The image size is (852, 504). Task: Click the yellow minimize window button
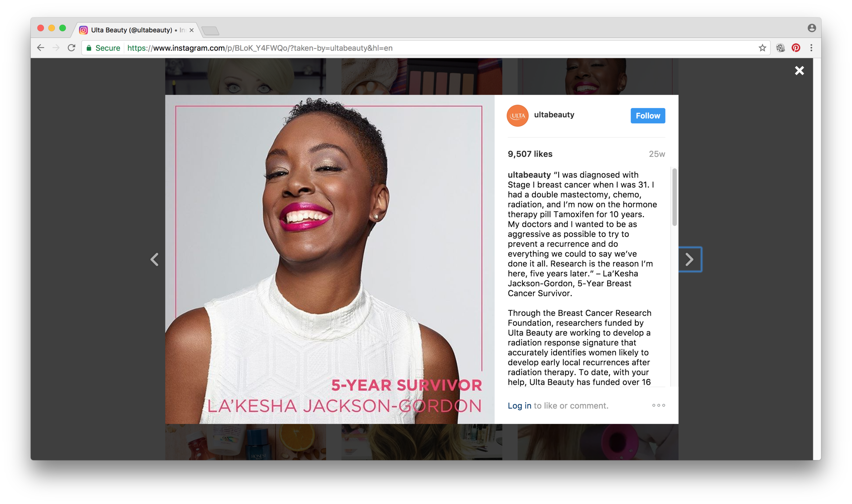[51, 28]
